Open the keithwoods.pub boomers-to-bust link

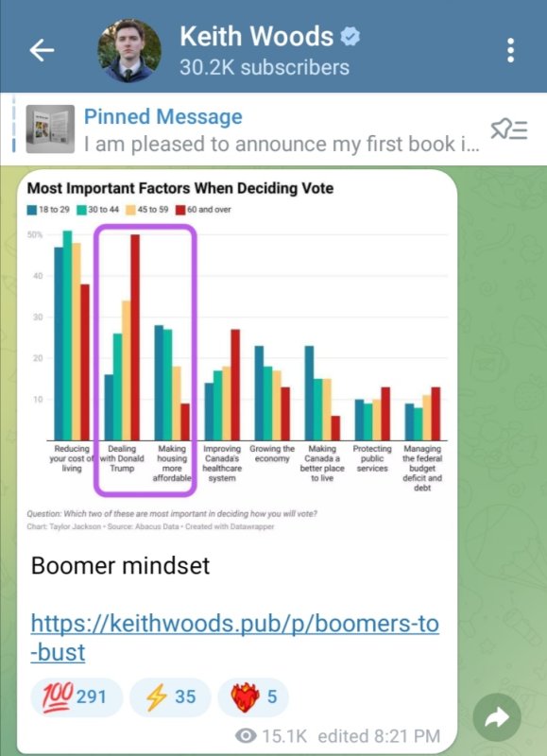pyautogui.click(x=234, y=637)
